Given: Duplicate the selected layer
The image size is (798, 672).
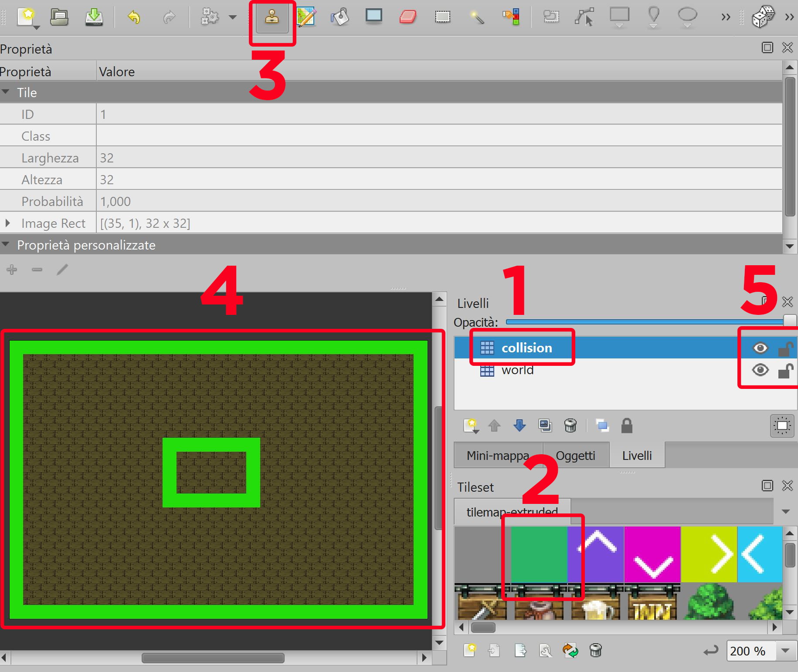Looking at the screenshot, I should coord(545,425).
